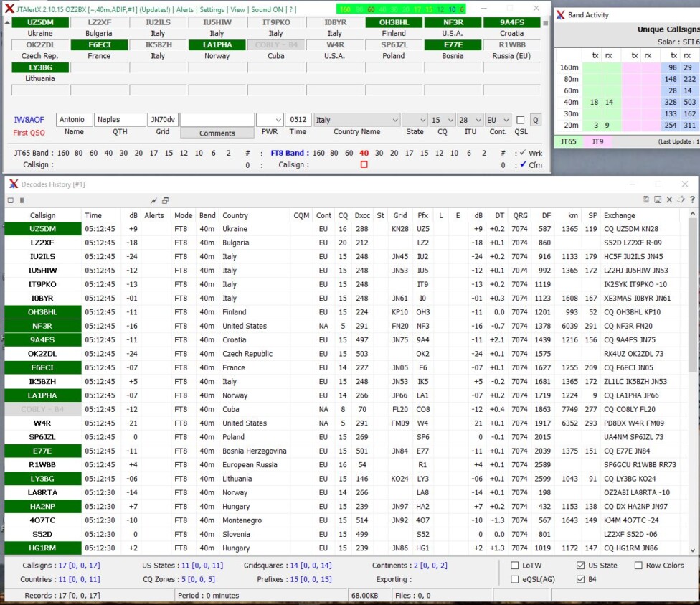
Task: Click the question mark help icon in Decodes History
Action: (x=692, y=200)
